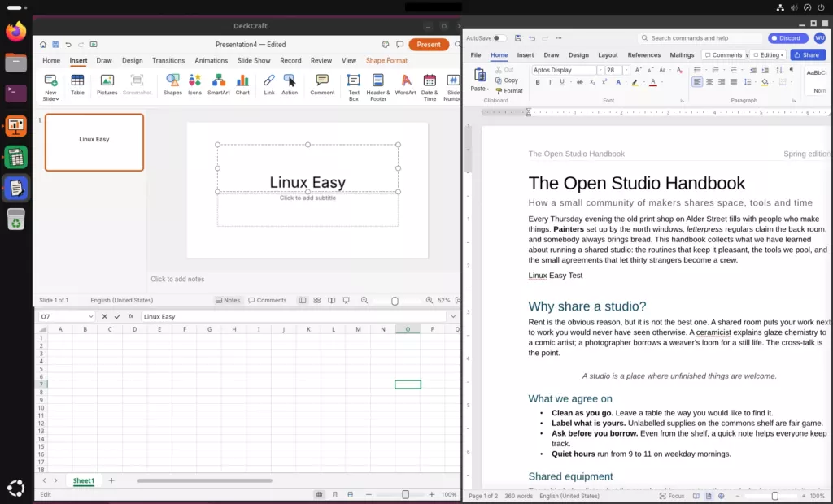This screenshot has height=504, width=833.
Task: Click the Icons button in DeckCraft
Action: point(194,85)
